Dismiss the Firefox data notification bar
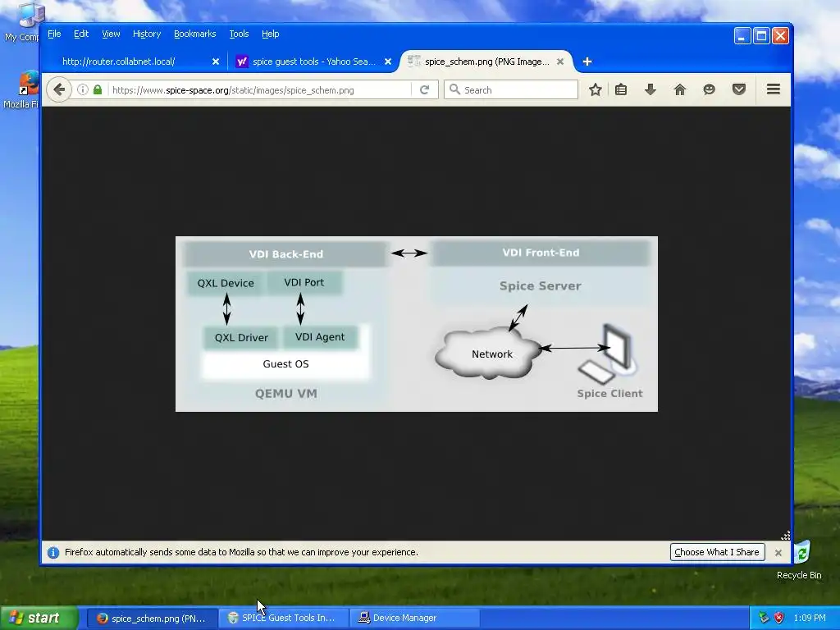840x630 pixels. (778, 552)
